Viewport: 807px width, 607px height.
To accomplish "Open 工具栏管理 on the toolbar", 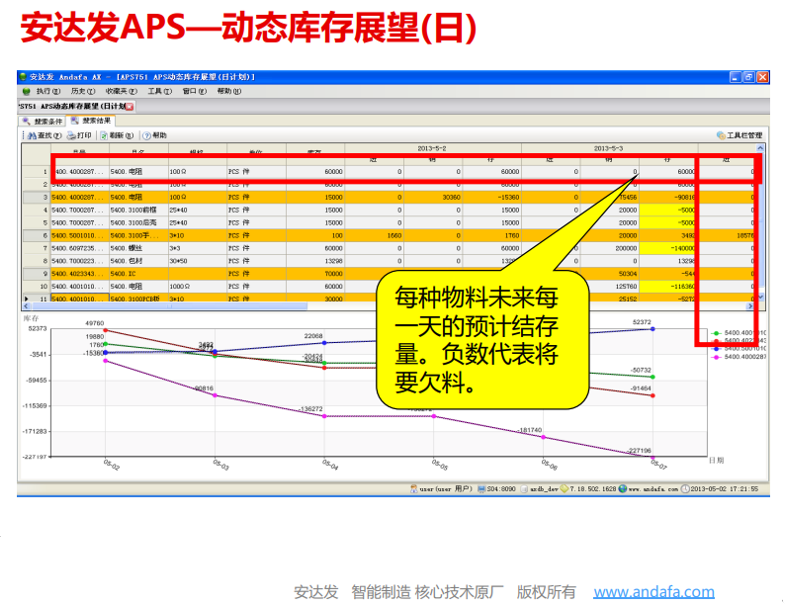I will [740, 135].
